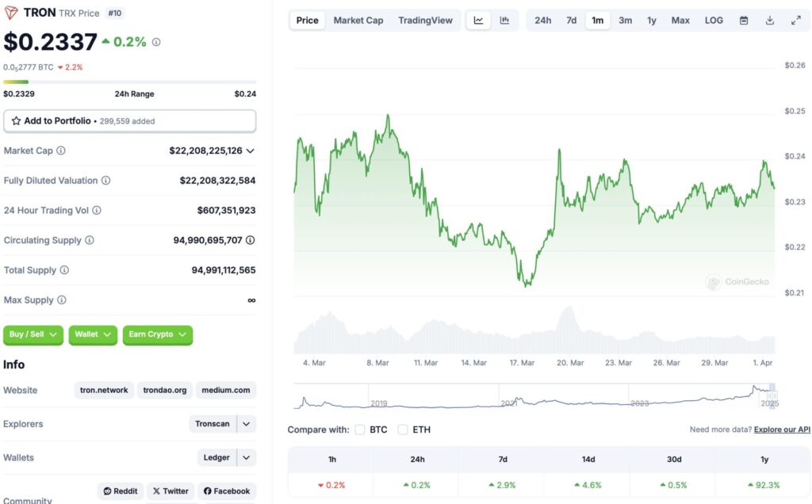This screenshot has height=504, width=812.
Task: Switch to candlestick chart icon
Action: pyautogui.click(x=504, y=20)
